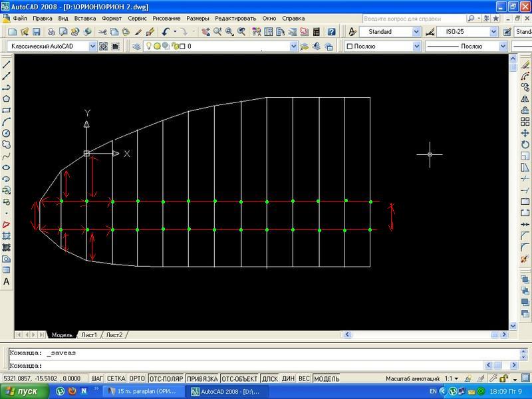Toggle ПРИВЯЗКА object snap
This screenshot has height=399, width=532.
click(202, 378)
